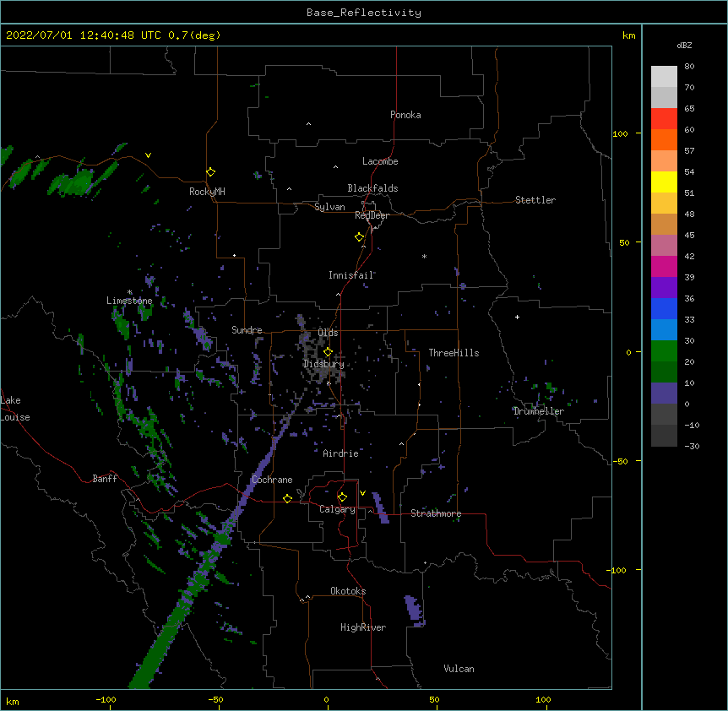Click the RedDeer city label
The height and width of the screenshot is (711, 728).
[x=372, y=215]
